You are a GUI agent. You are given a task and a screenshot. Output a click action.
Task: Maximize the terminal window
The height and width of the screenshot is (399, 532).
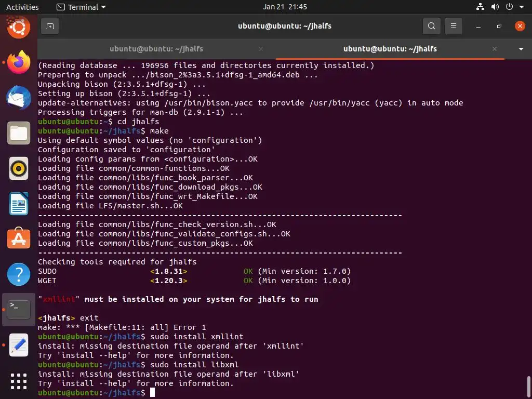pyautogui.click(x=499, y=26)
